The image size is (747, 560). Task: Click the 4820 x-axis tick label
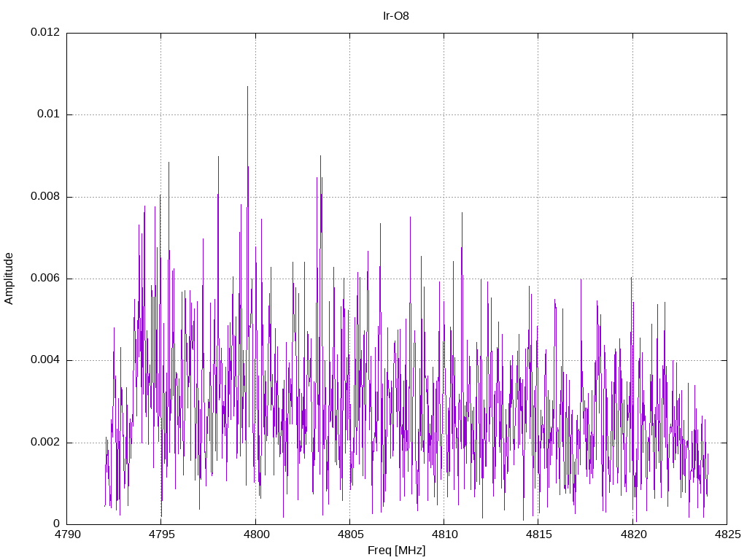click(x=633, y=534)
